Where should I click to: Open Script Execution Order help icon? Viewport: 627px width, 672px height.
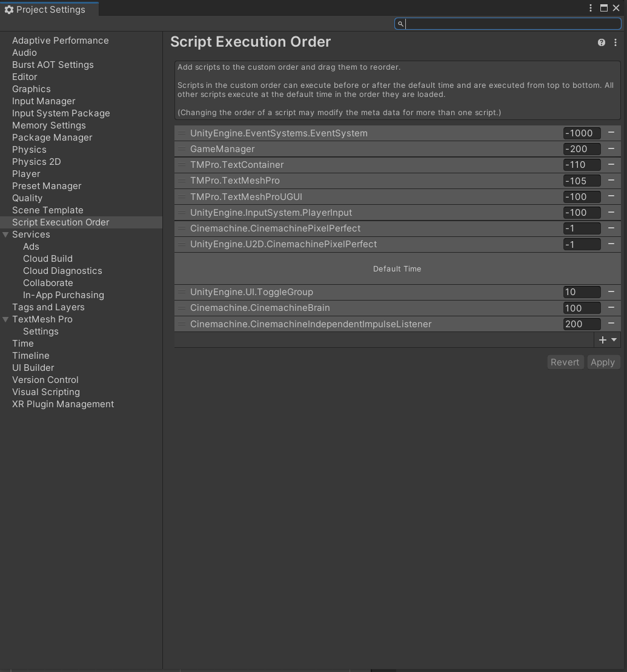[x=602, y=42]
